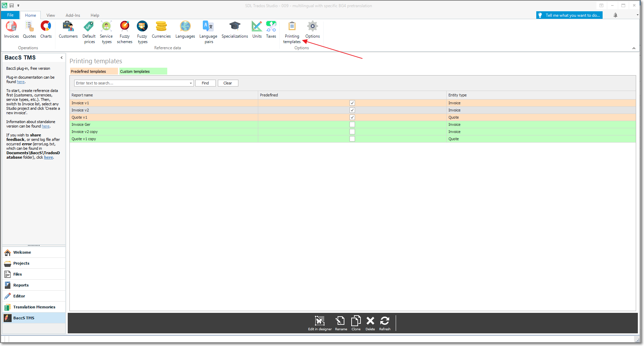Screen dimensions: 644x346
Task: Go to Translation Memories view
Action: click(34, 307)
